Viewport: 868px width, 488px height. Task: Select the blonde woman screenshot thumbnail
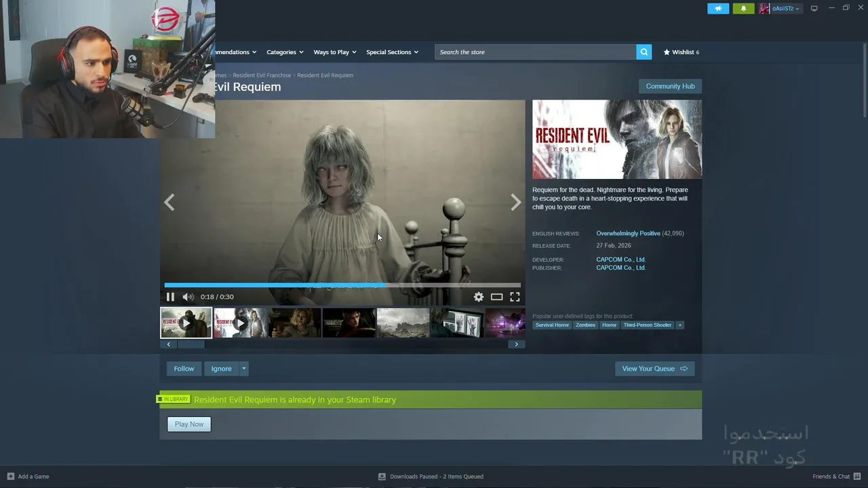pyautogui.click(x=294, y=323)
